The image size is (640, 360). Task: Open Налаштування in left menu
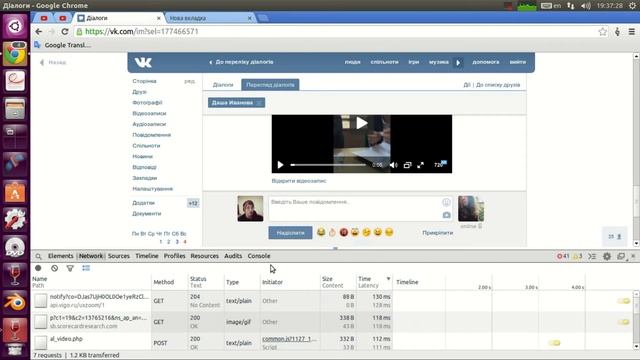tap(153, 189)
